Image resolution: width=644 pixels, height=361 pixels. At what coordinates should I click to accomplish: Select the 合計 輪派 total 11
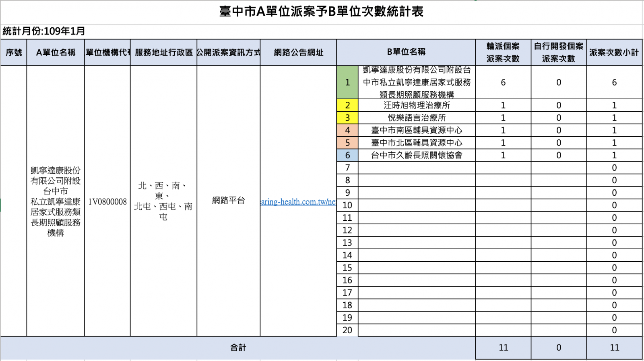[x=503, y=348]
